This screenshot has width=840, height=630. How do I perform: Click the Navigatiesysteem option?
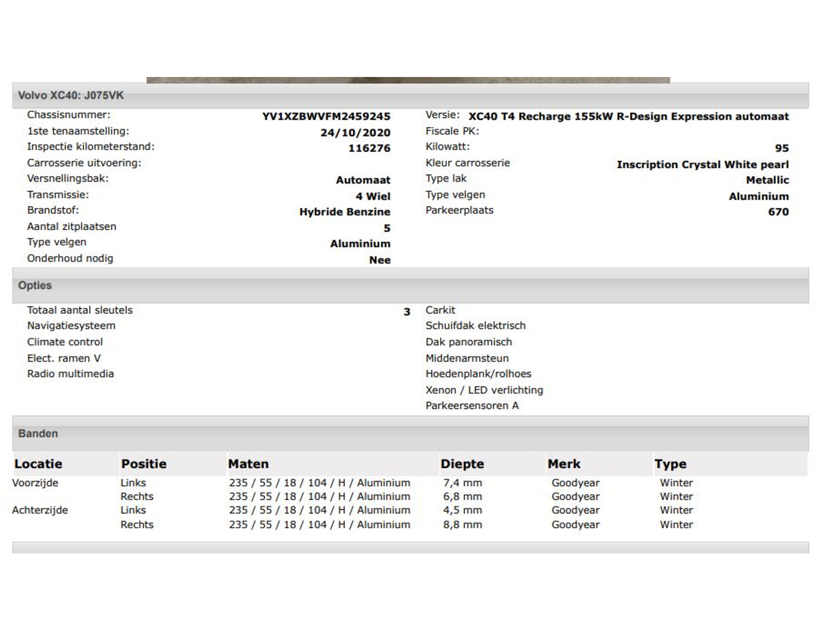(x=71, y=326)
